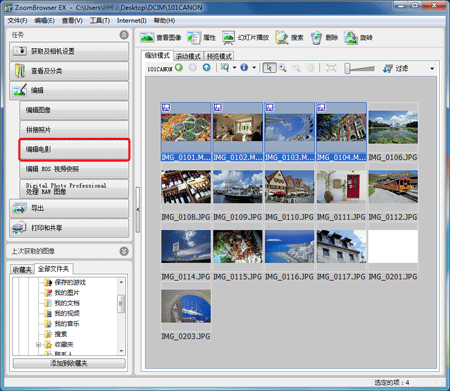Click the folder icon of 查看及分类
The height and width of the screenshot is (391, 450).
tap(20, 71)
